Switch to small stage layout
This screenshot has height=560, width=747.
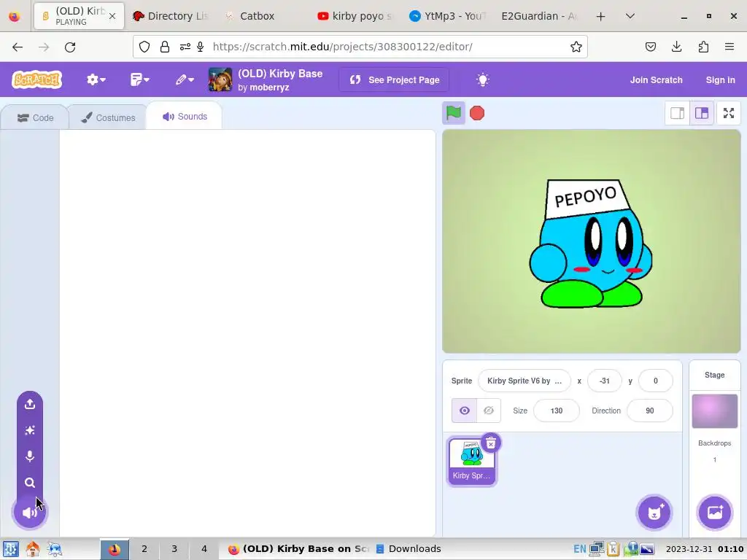click(x=677, y=113)
